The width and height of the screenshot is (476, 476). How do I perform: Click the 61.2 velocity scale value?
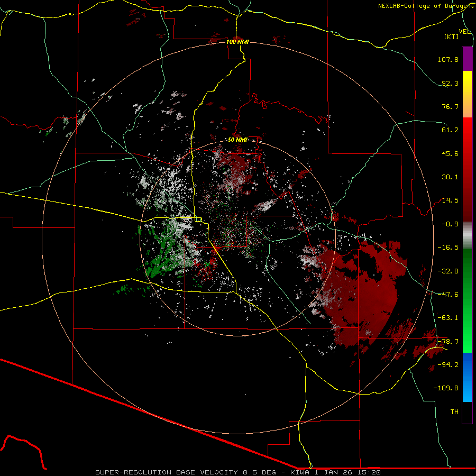[x=450, y=130]
